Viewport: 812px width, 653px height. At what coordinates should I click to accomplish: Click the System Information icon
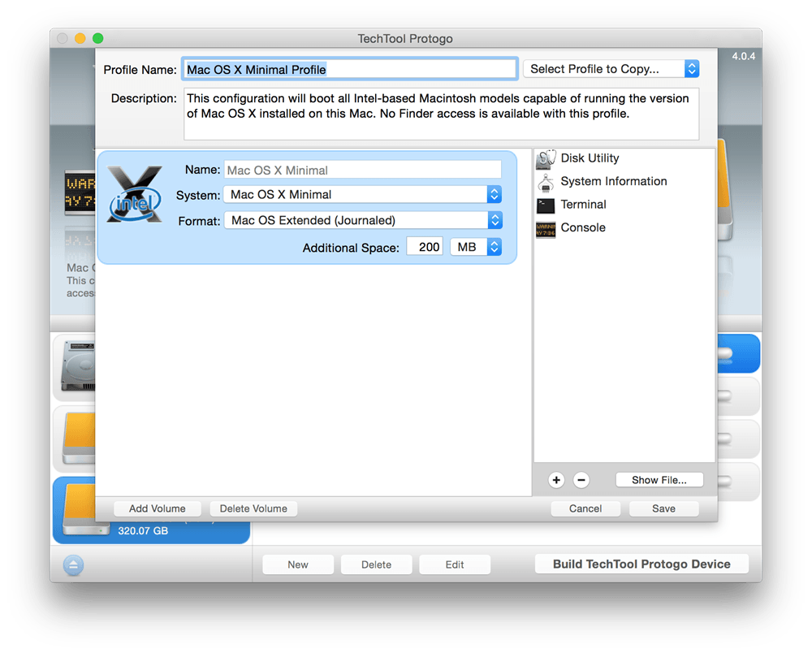546,182
